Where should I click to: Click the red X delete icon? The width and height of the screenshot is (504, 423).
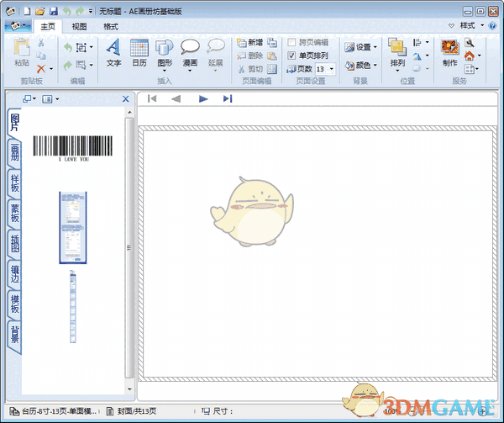41,68
